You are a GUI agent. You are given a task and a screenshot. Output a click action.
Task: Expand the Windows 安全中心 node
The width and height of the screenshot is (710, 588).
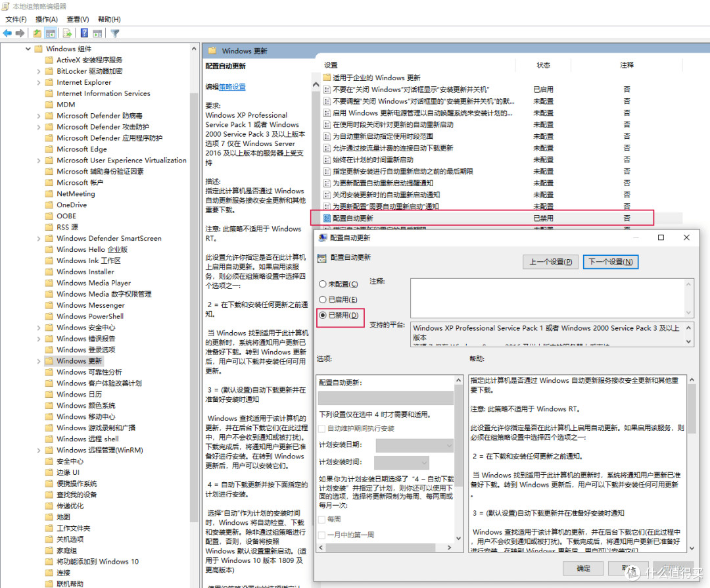39,328
